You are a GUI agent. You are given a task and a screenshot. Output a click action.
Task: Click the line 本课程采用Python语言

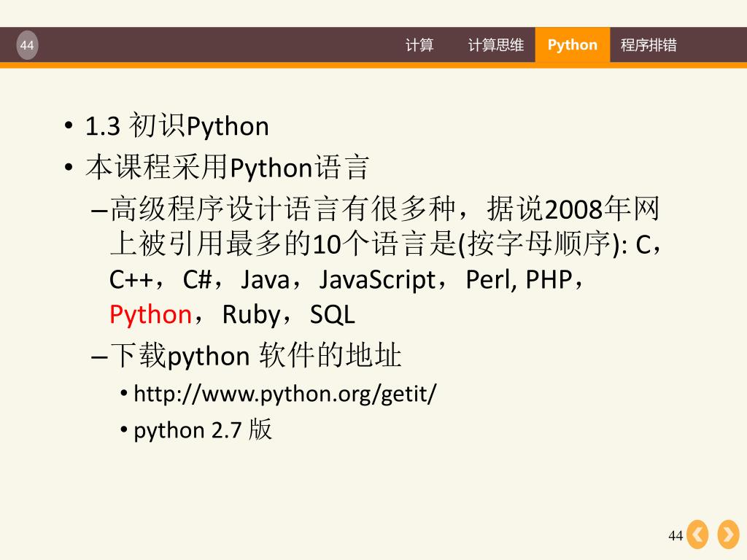(x=228, y=168)
